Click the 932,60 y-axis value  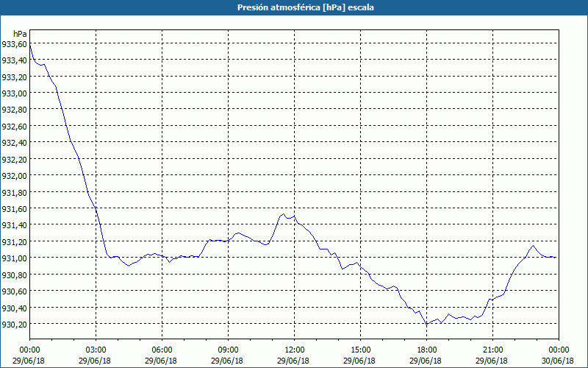(14, 126)
